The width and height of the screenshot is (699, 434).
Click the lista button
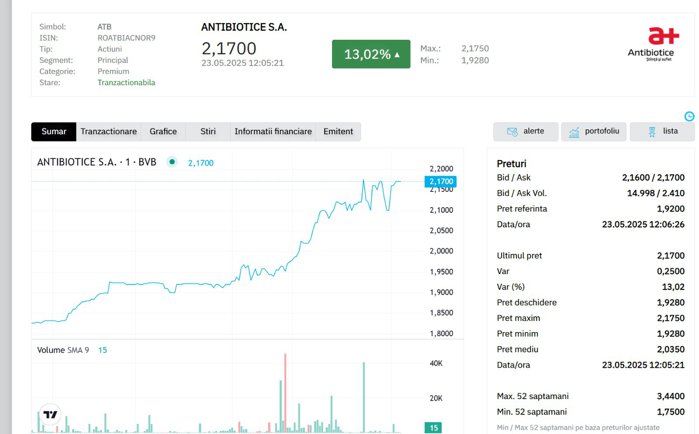662,131
